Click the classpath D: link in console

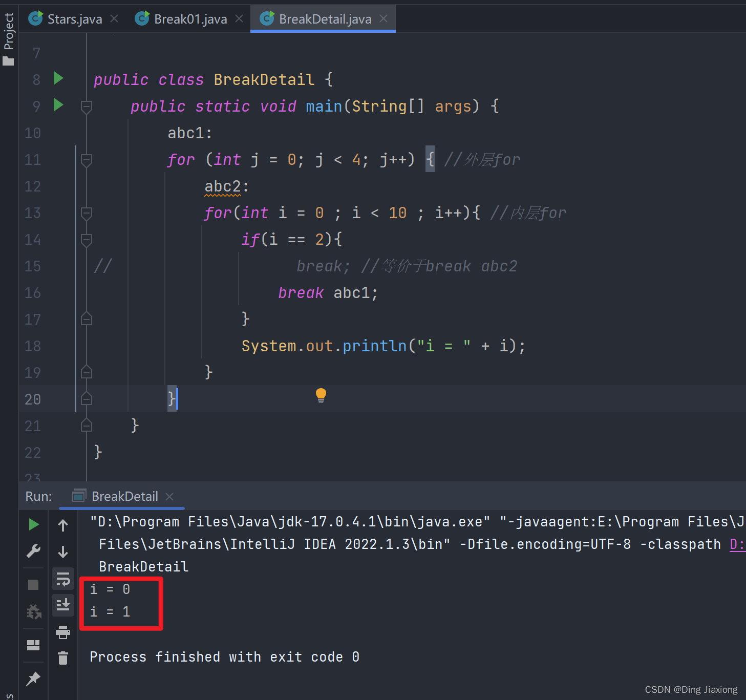[x=737, y=544]
